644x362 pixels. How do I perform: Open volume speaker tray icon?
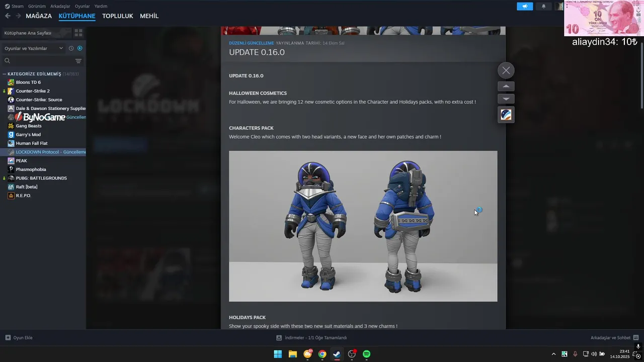pos(594,354)
